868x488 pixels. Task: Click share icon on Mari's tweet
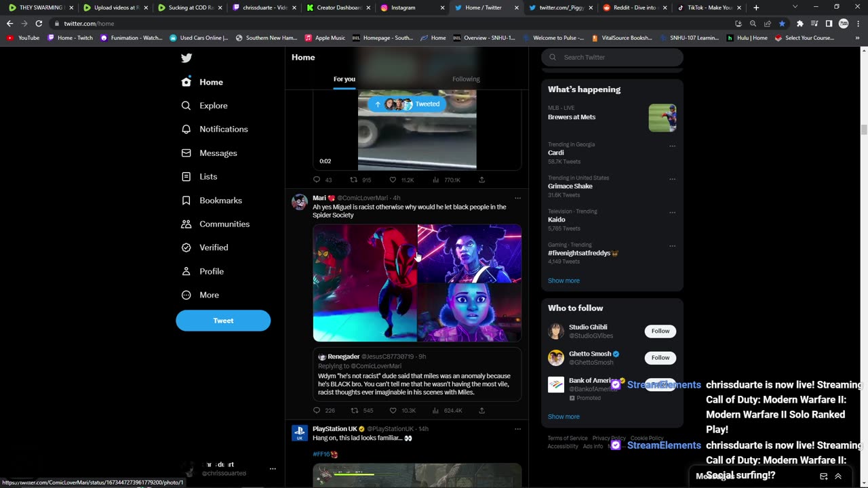pos(481,411)
